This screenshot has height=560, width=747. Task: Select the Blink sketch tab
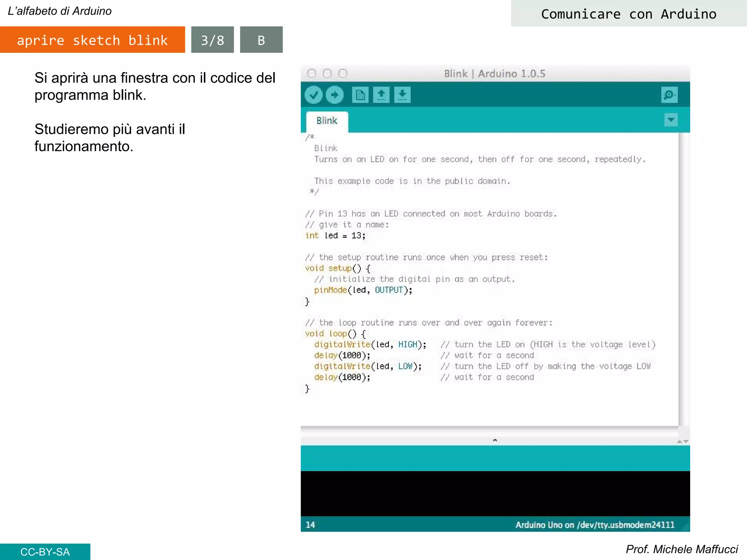327,121
